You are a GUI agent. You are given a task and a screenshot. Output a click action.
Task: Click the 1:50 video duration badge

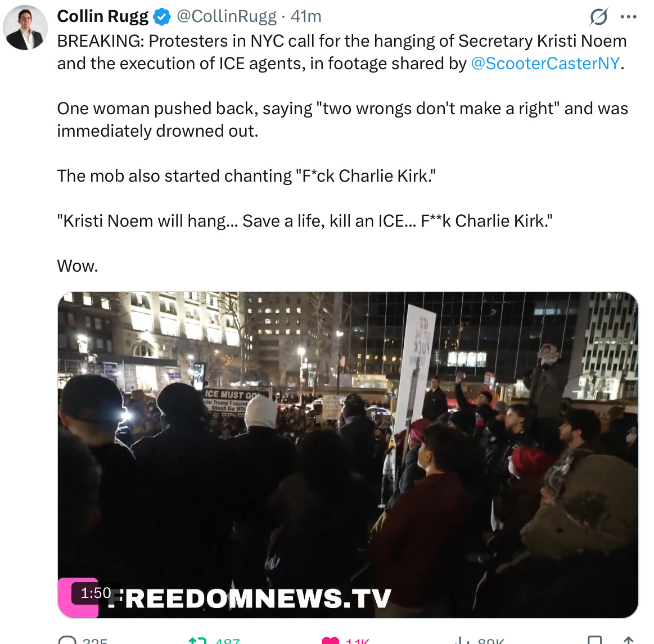pos(96,593)
